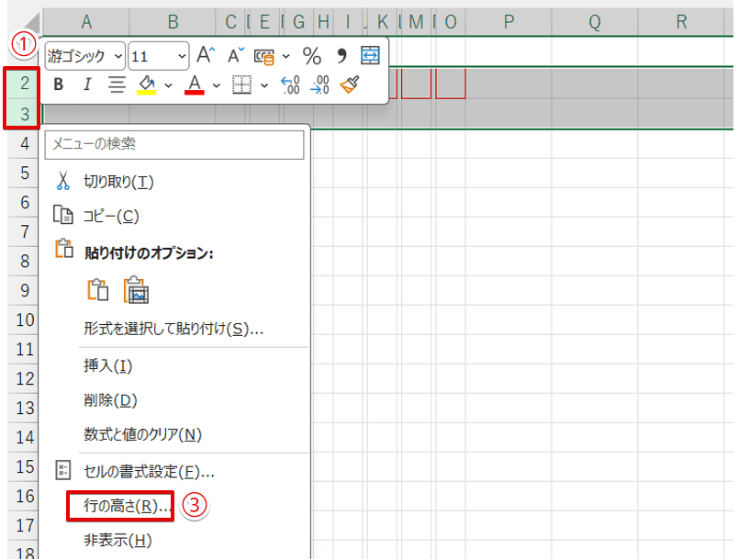
Task: Click the メニューの検索 search box
Action: click(x=174, y=143)
